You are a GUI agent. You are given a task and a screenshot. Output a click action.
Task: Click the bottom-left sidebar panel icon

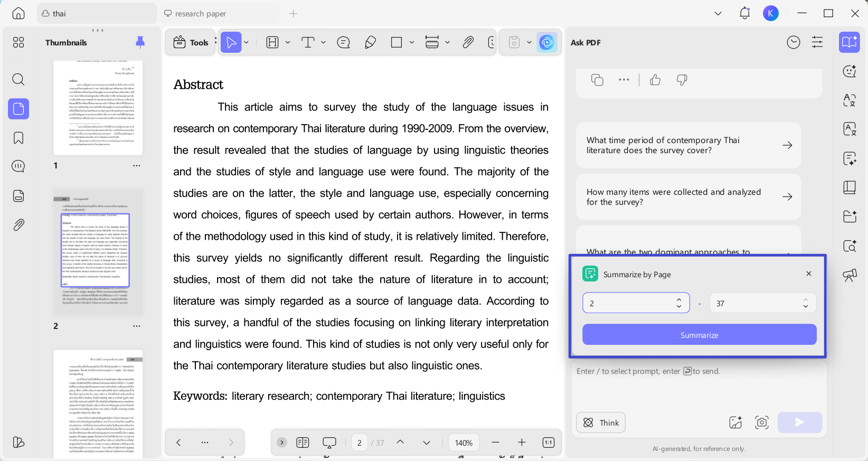(x=18, y=442)
